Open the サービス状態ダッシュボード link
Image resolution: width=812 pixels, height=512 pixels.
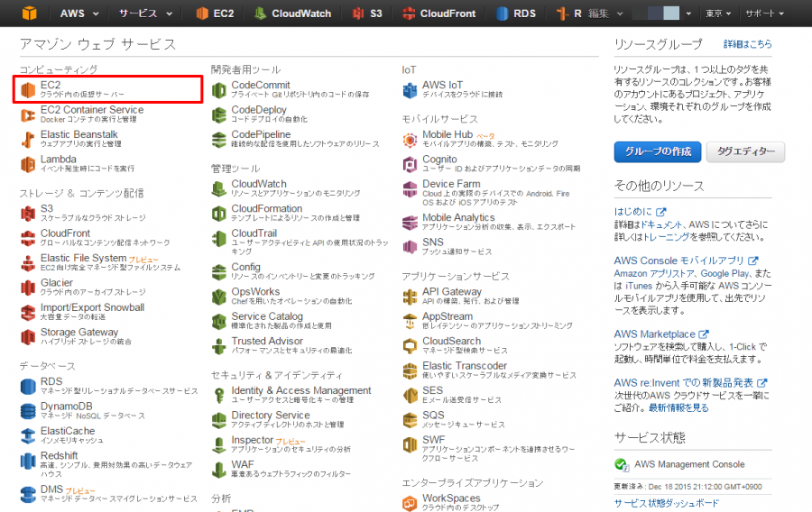point(667,503)
